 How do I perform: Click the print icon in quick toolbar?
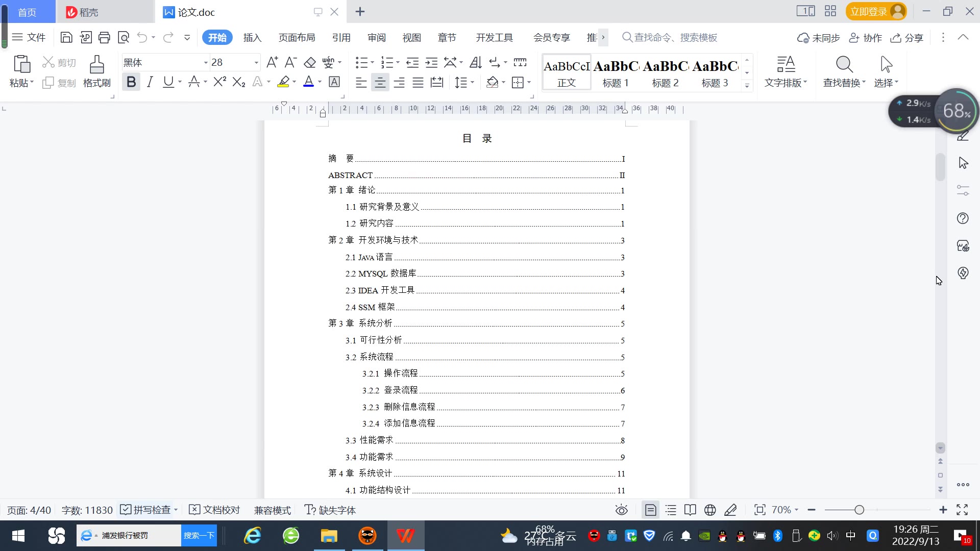tap(104, 37)
